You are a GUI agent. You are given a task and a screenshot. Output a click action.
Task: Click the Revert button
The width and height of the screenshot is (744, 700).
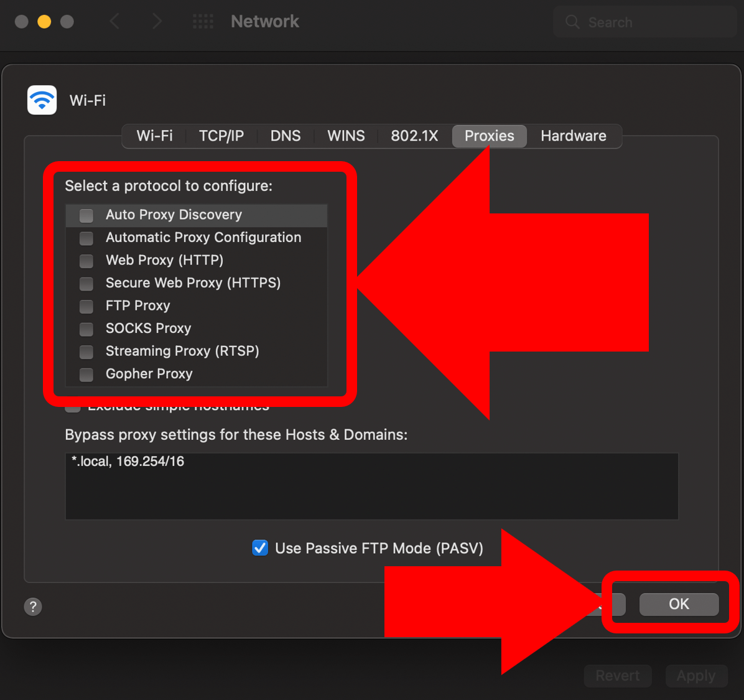click(617, 675)
